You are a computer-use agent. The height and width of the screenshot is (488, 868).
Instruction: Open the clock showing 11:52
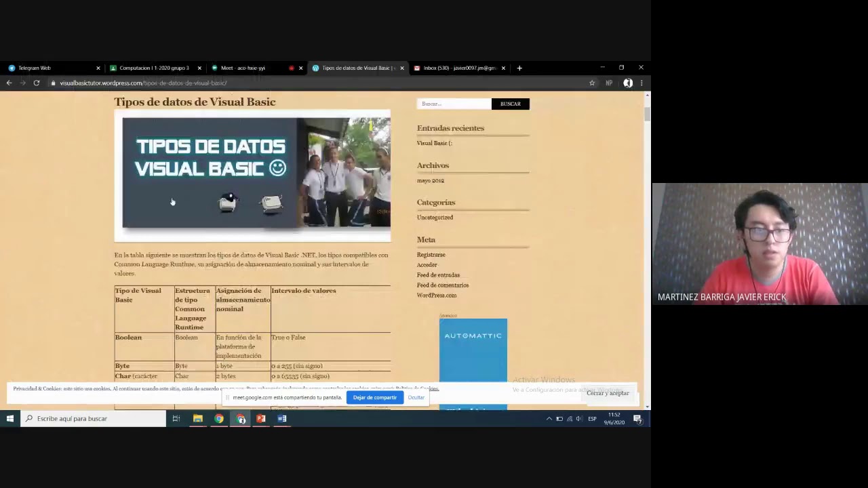point(614,418)
